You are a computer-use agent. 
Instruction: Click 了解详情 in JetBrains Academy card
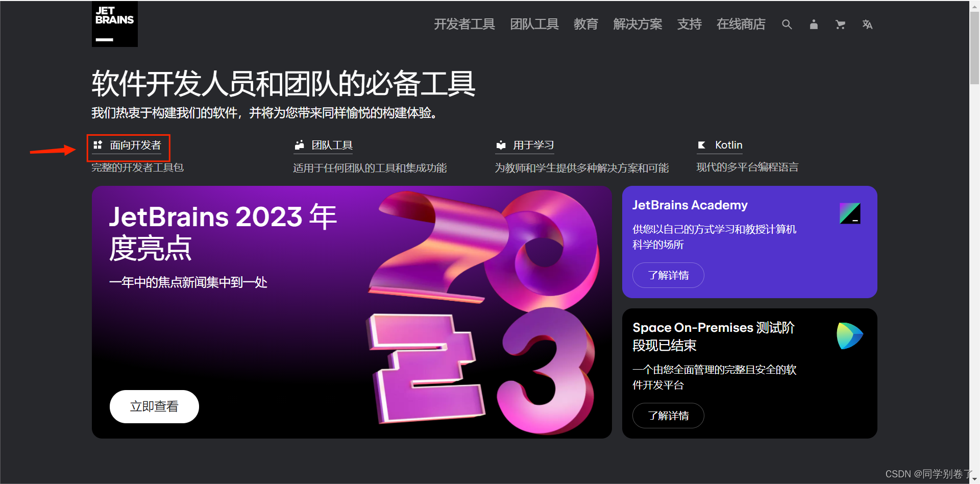668,275
